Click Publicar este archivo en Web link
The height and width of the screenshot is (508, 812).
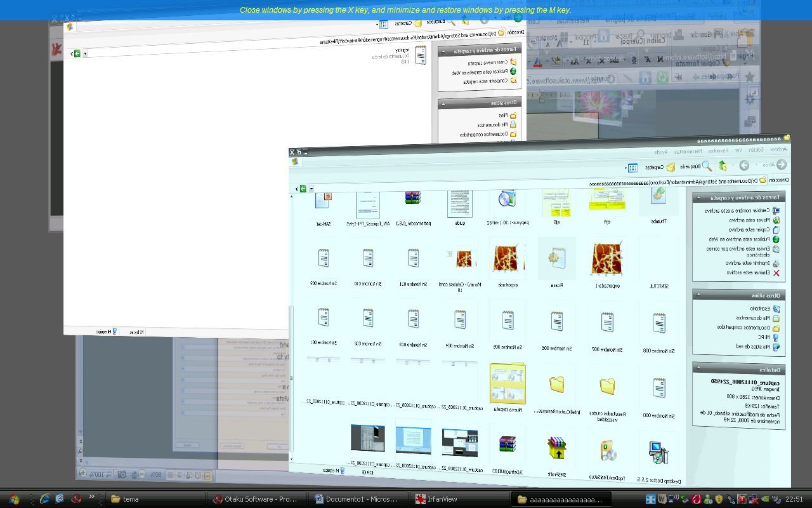[744, 239]
